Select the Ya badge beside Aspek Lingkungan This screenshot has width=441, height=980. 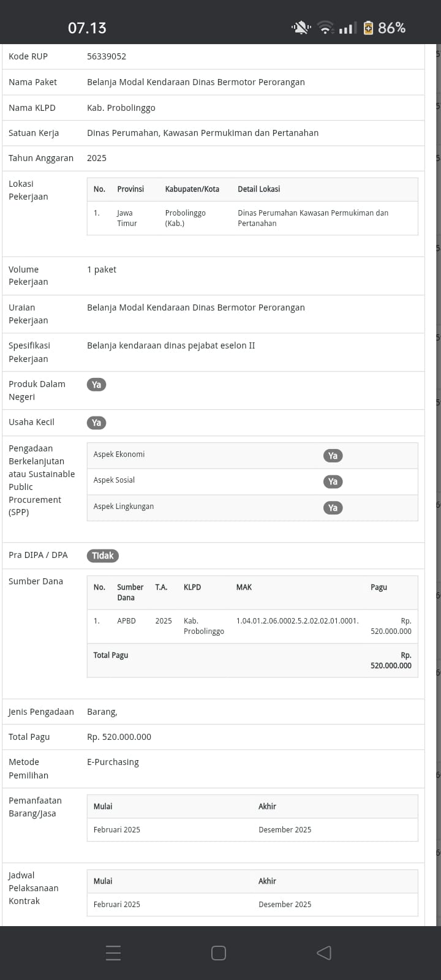point(333,508)
